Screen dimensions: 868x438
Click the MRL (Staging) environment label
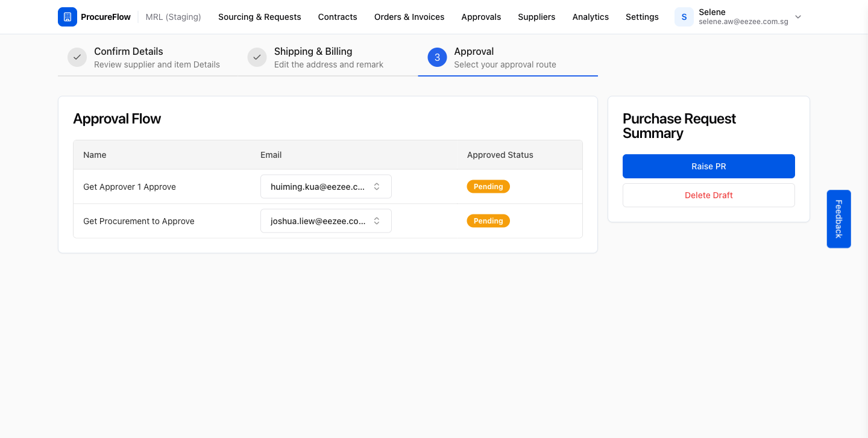[173, 17]
